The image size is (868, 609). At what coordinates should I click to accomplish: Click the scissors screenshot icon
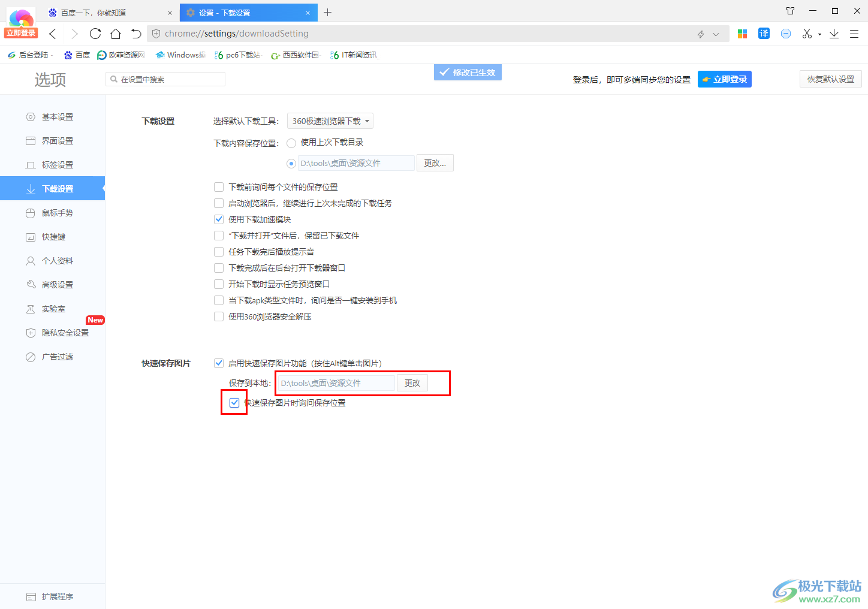[x=807, y=34]
